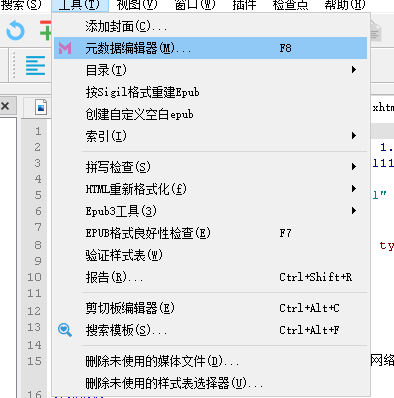
Task: Expand the 目录(T) submenu arrow
Action: click(x=354, y=70)
